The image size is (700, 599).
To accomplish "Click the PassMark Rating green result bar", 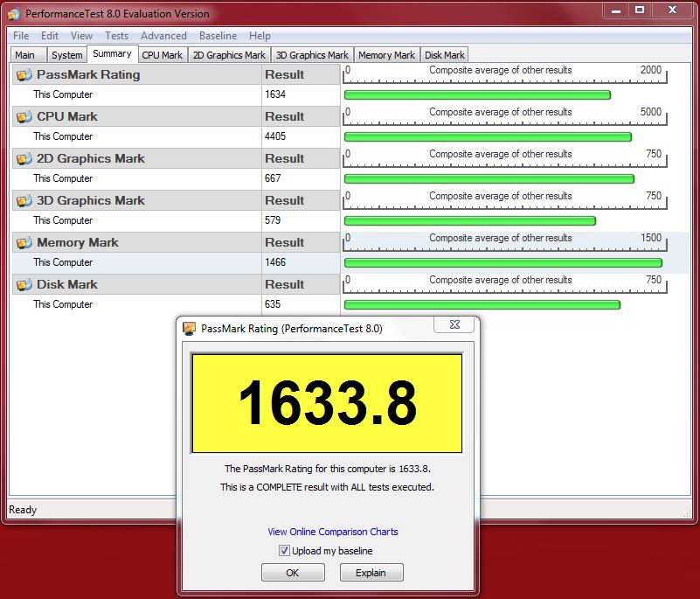I will click(477, 94).
